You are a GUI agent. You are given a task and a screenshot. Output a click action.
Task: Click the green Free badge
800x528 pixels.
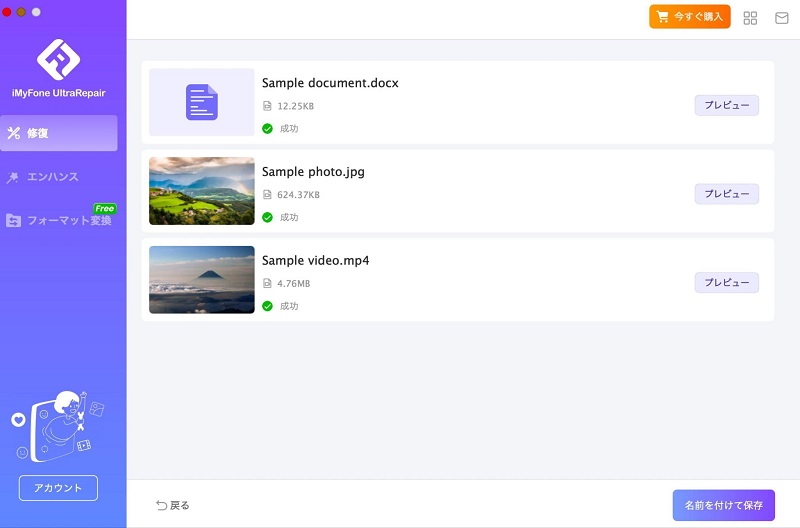105,208
